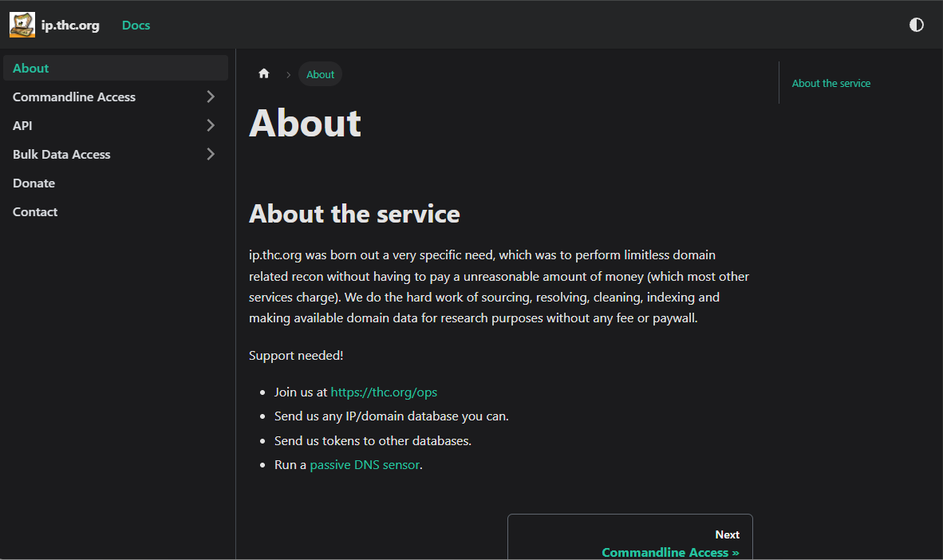Screen dimensions: 943x560
Task: Click the home icon in the breadcrumb
Action: 263,73
